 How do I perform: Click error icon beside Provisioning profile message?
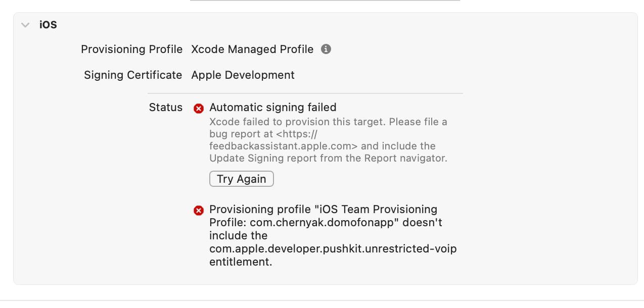(199, 210)
